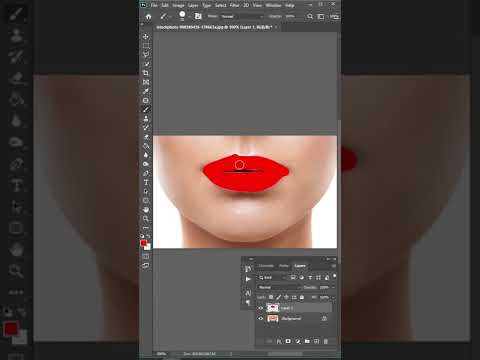Toggle pixel layer filter
This screenshot has height=360, width=480.
[x=293, y=277]
